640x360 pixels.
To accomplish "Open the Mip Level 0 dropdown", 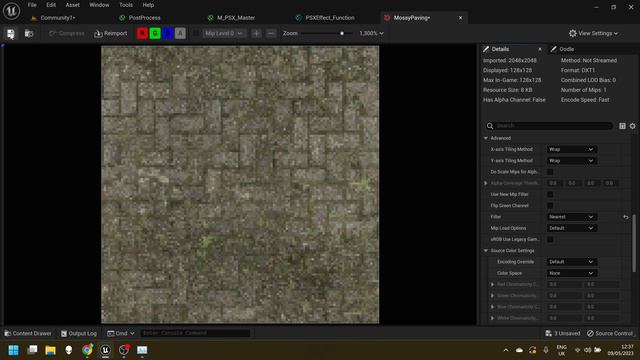I will pos(224,33).
